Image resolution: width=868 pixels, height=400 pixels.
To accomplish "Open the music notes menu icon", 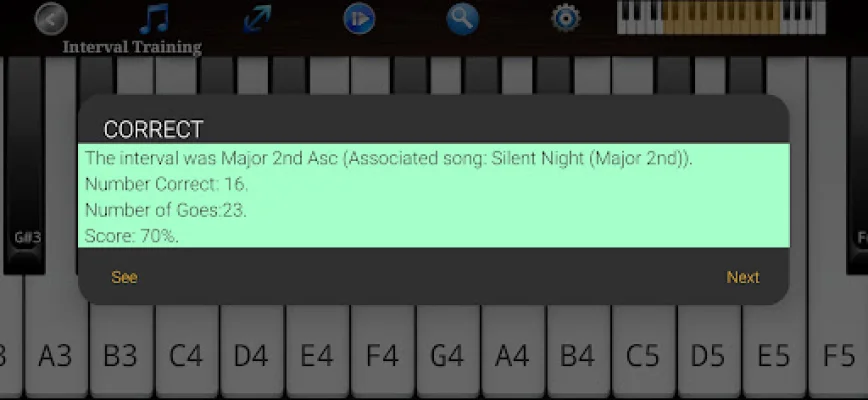I will 154,18.
